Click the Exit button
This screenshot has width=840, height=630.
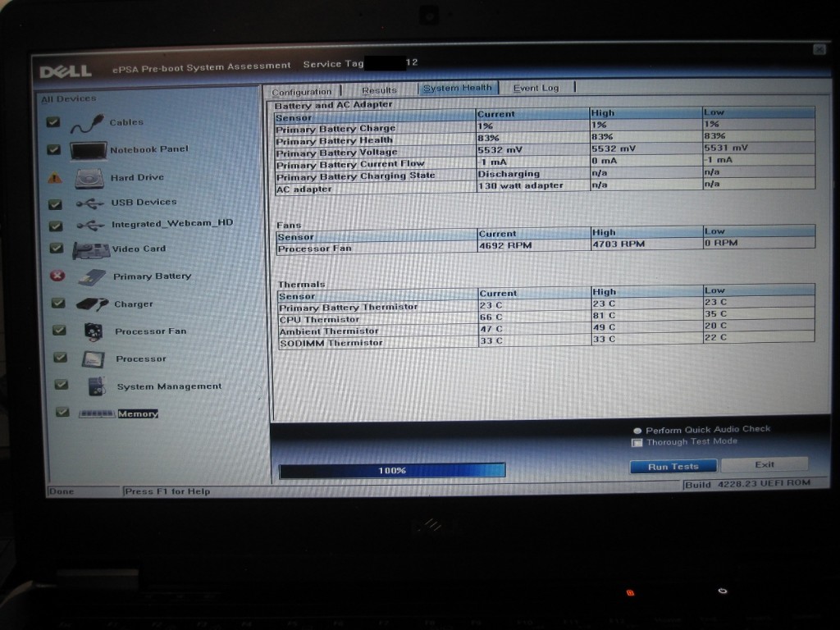click(765, 464)
